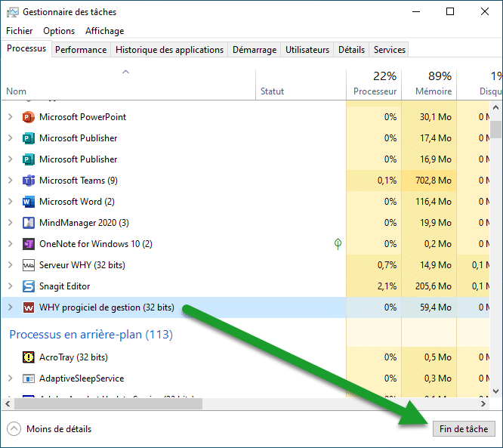Maximize the Gestionnaire des tâches window

coord(450,12)
